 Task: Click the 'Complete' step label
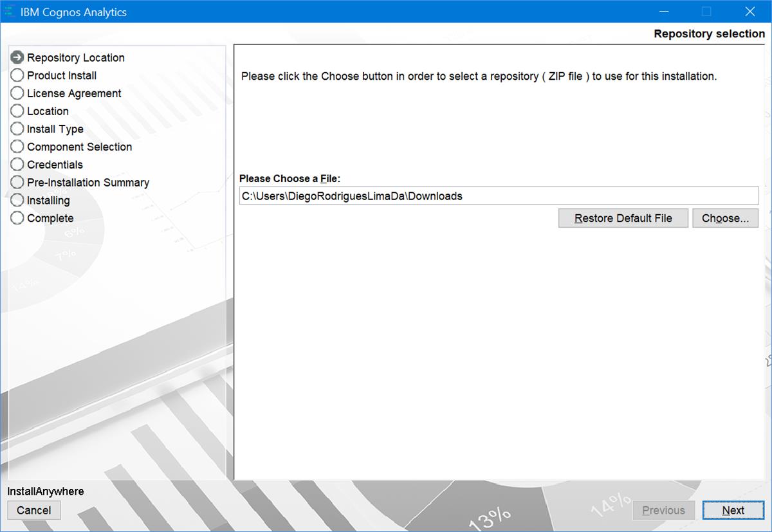50,219
